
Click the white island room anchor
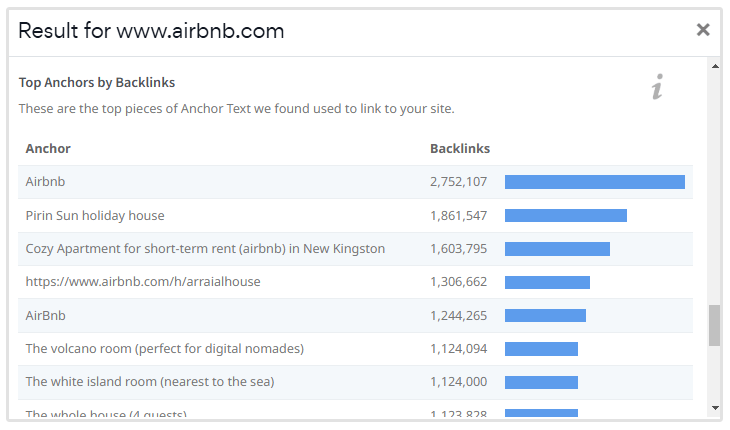click(150, 382)
